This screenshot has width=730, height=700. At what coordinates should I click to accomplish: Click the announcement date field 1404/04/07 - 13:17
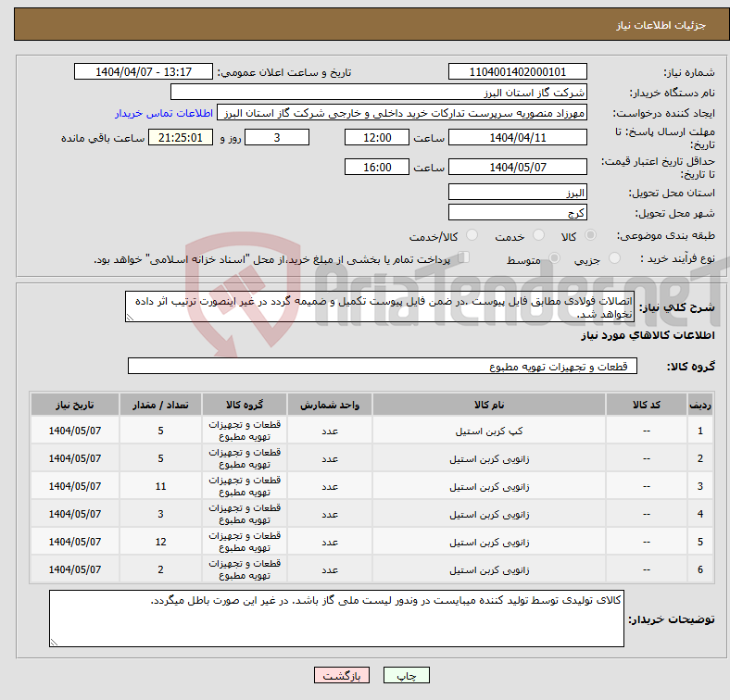click(144, 71)
